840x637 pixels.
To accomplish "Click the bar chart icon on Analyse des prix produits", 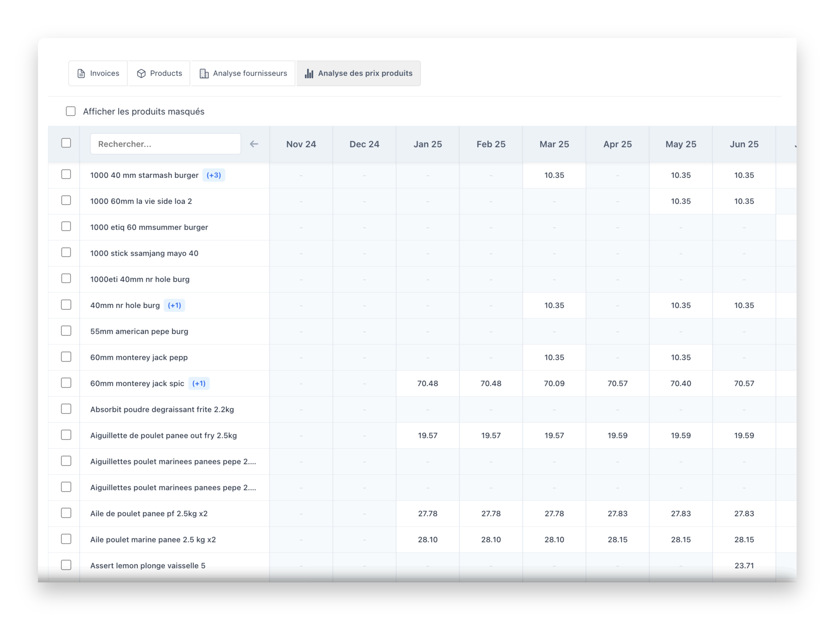I will point(309,73).
